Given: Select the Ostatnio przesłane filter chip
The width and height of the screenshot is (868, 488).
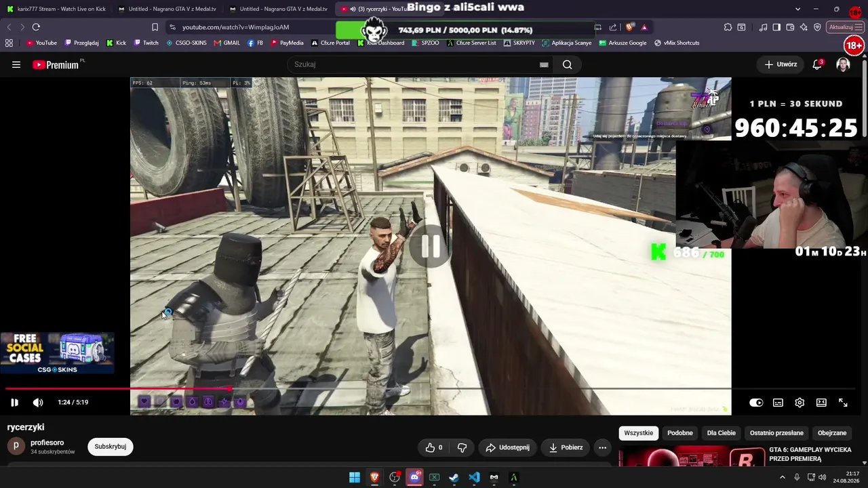Looking at the screenshot, I should (776, 433).
